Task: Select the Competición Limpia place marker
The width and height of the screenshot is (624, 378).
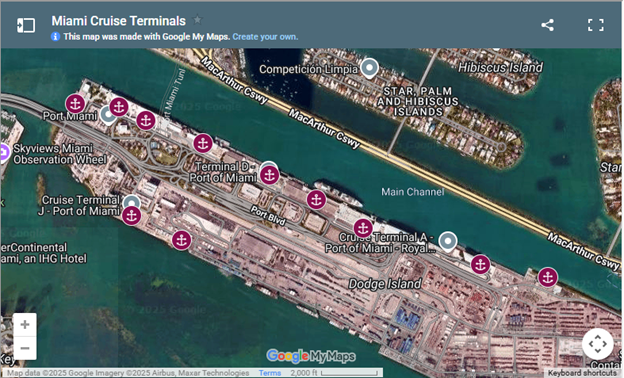Action: [369, 68]
